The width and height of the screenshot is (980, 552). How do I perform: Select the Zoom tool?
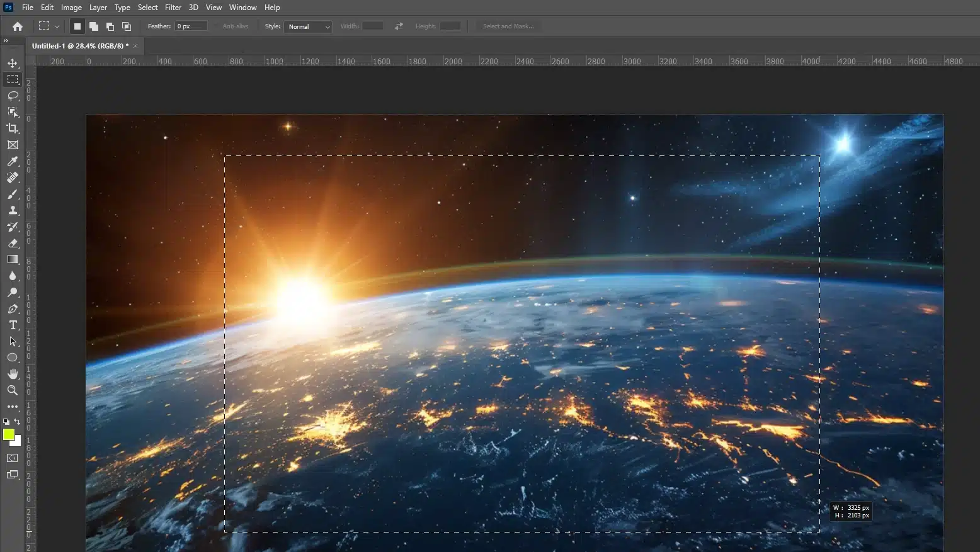point(13,390)
